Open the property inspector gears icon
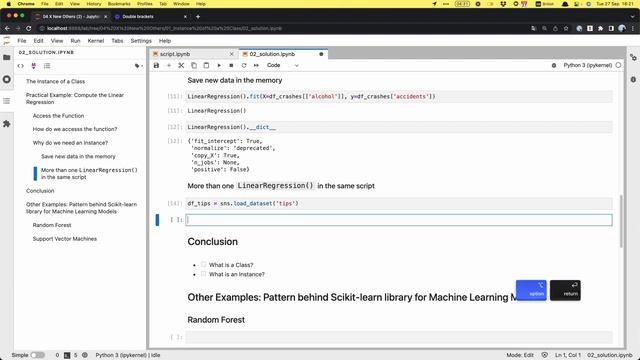The height and width of the screenshot is (360, 640). pyautogui.click(x=633, y=58)
